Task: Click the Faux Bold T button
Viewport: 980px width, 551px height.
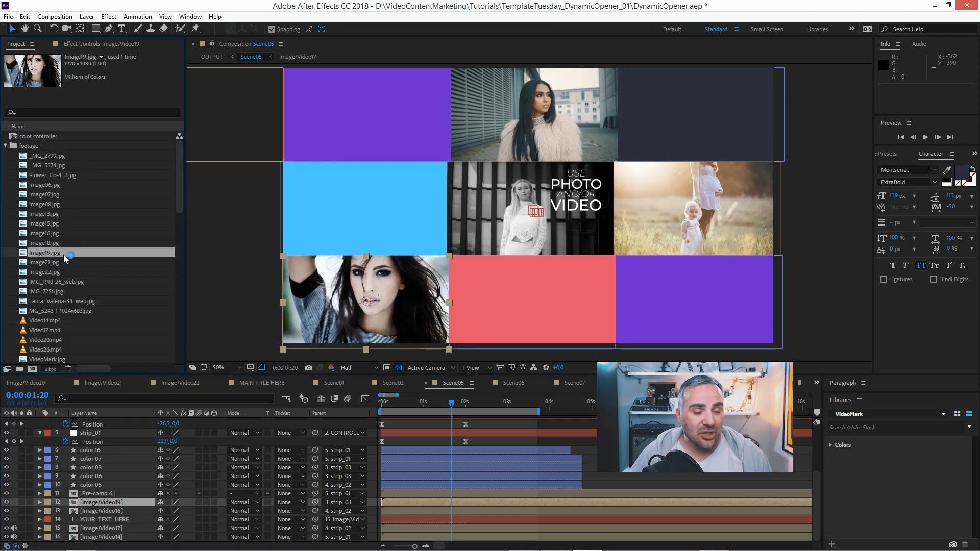Action: click(x=893, y=265)
